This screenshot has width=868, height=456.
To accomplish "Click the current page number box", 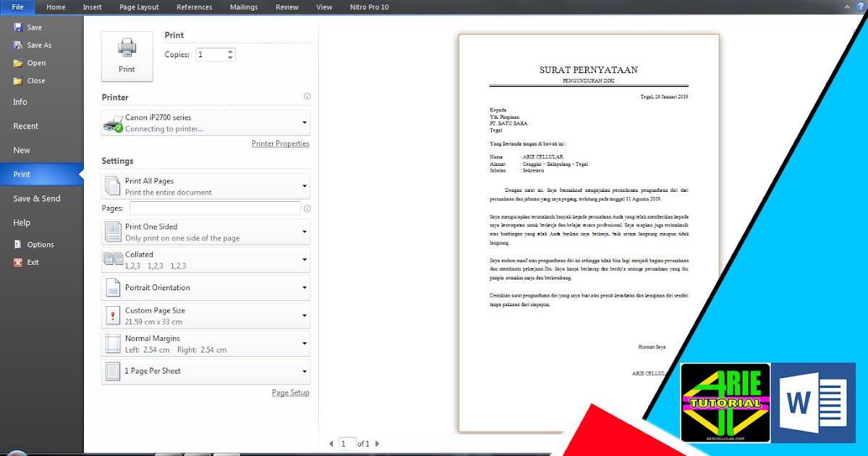I will (x=348, y=444).
